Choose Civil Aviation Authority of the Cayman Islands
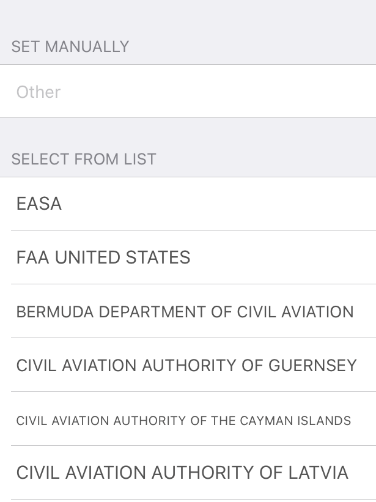 [188, 419]
